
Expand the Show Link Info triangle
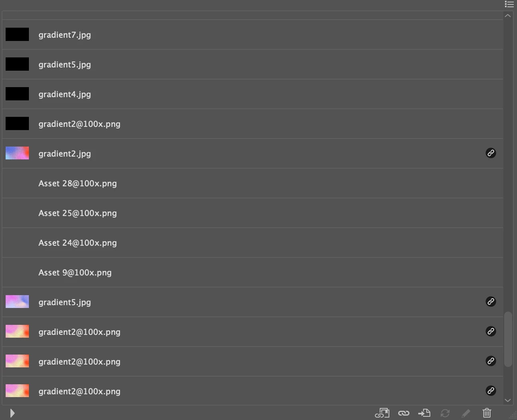coord(12,413)
